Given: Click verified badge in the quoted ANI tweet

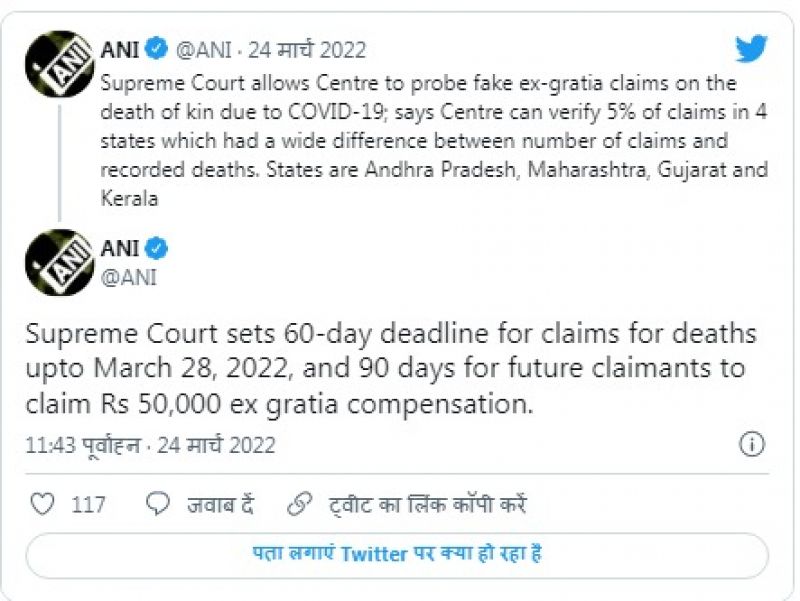Looking at the screenshot, I should (x=157, y=49).
